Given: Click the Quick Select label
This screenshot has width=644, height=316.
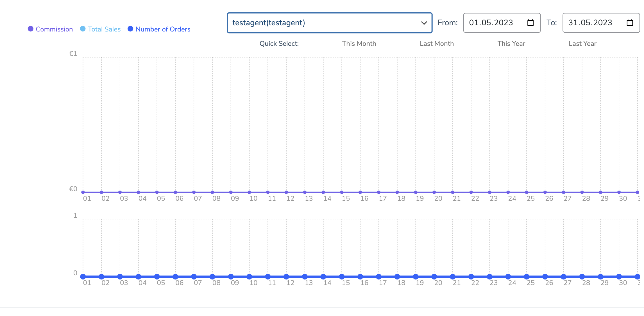Looking at the screenshot, I should click(x=279, y=44).
